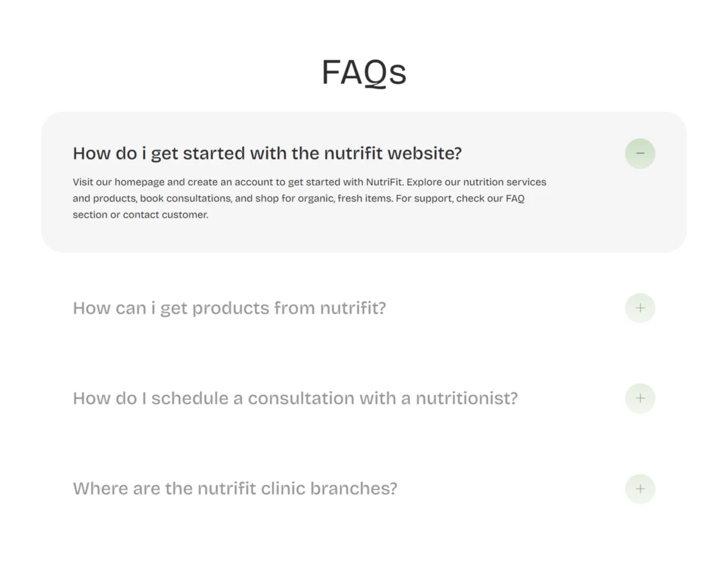Click the FAQs page heading
Viewport: 728px width, 574px height.
point(364,73)
